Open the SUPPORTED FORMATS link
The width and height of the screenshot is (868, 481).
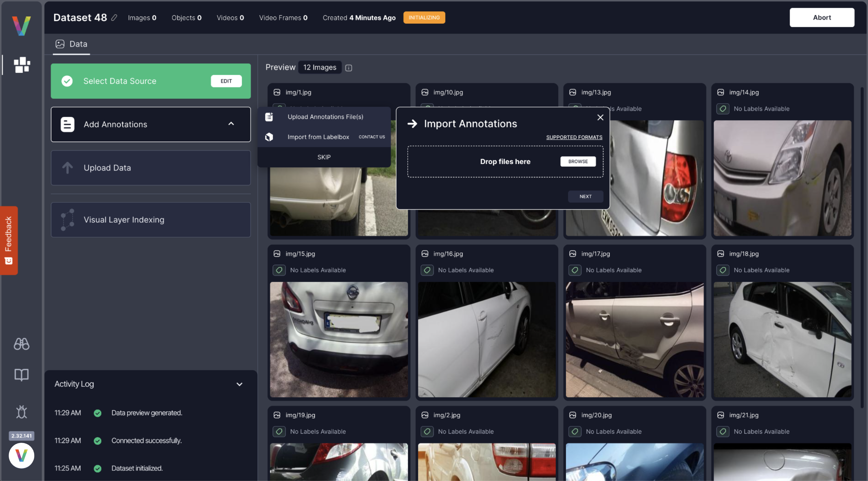[x=574, y=137]
